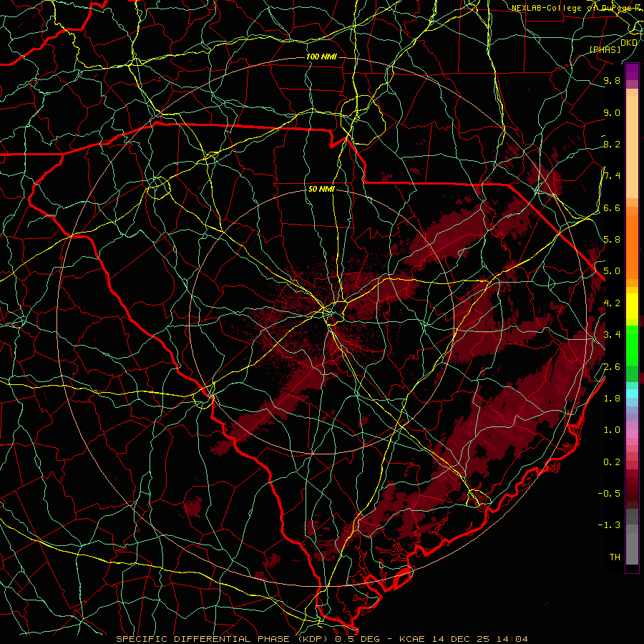Select the 1.8 value on the color scale

click(612, 399)
